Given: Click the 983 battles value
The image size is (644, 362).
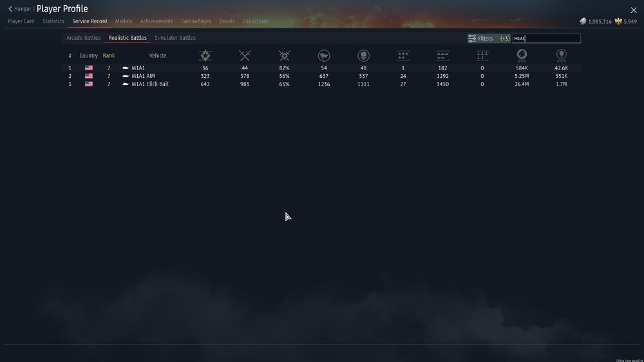Looking at the screenshot, I should 245,84.
